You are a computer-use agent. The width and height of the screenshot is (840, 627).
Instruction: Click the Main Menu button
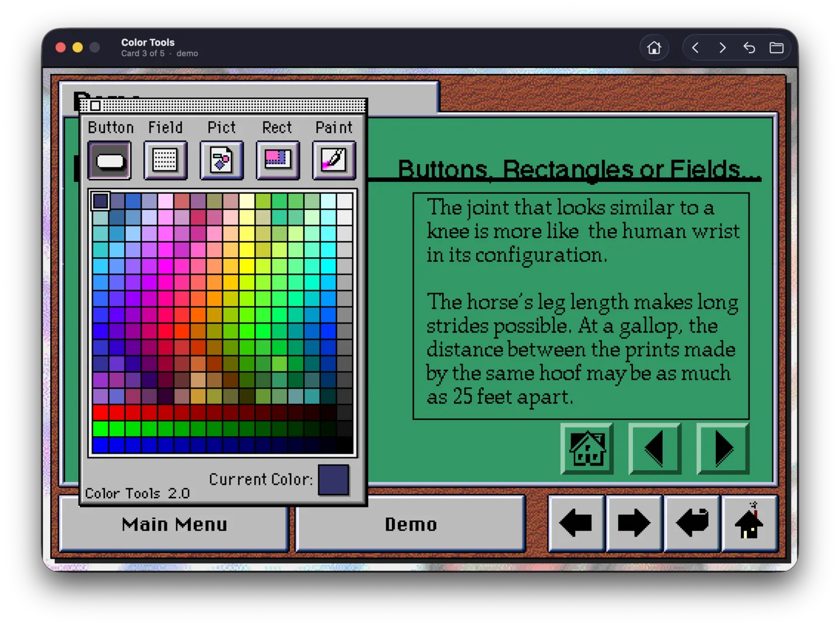pos(174,524)
